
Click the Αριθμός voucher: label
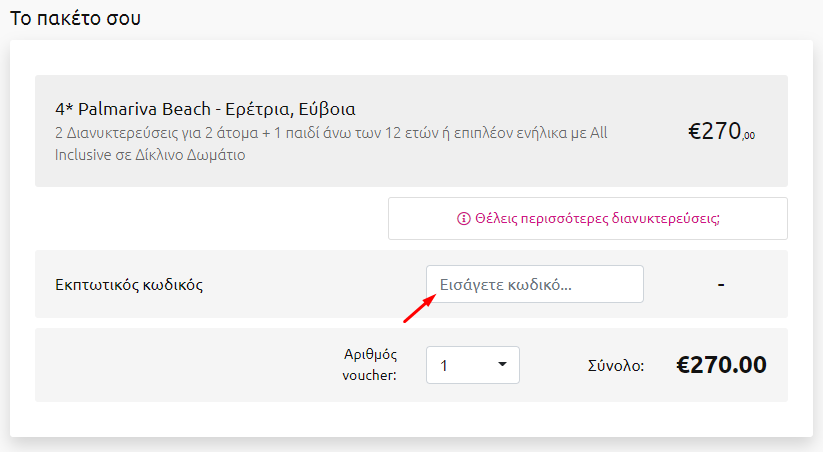370,365
